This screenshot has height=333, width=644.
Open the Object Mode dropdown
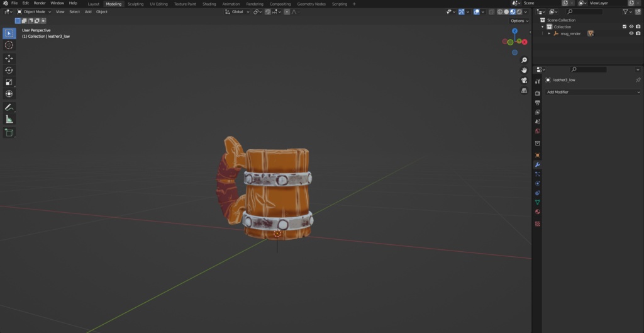[34, 12]
